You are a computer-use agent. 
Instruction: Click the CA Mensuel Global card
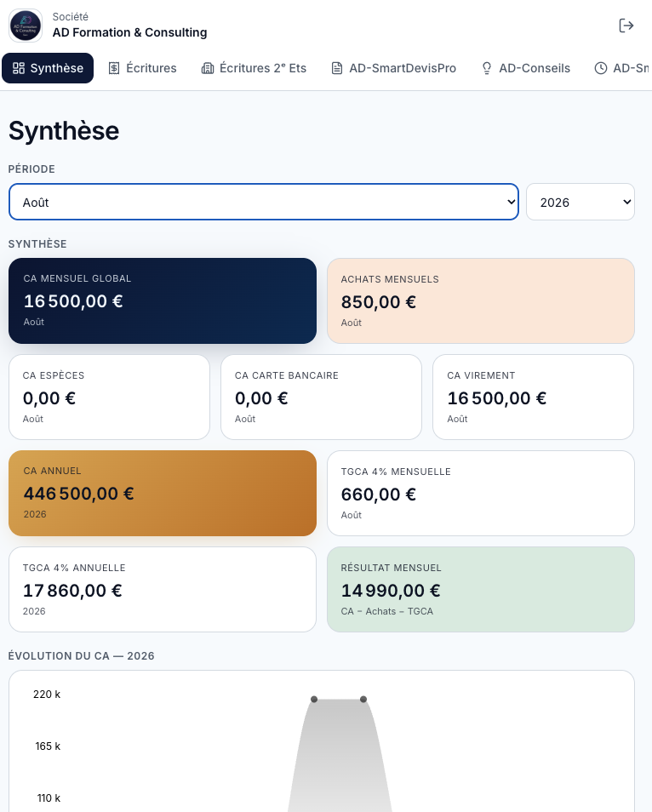(163, 300)
